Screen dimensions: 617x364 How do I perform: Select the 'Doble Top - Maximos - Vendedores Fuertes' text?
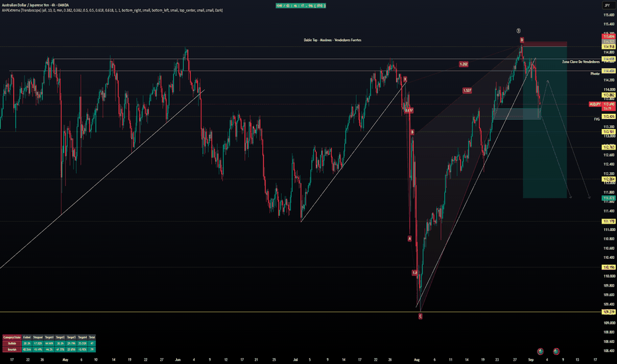tap(332, 40)
